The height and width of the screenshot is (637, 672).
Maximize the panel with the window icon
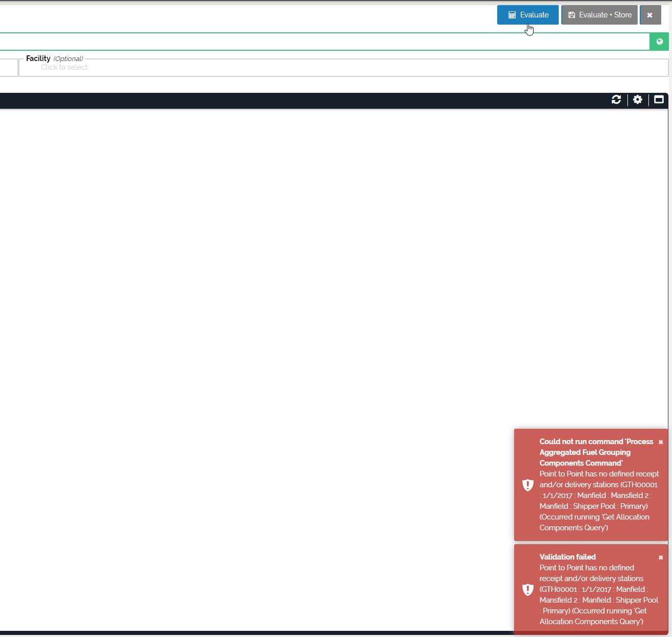pos(659,99)
